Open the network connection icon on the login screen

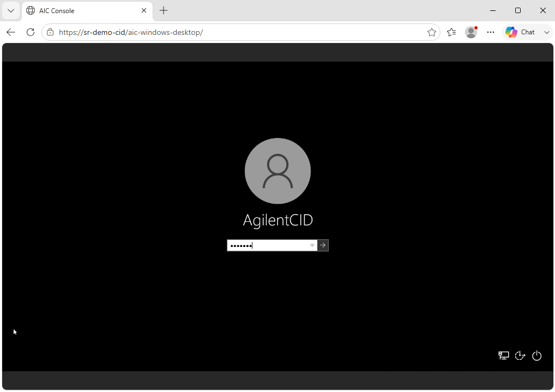(503, 355)
